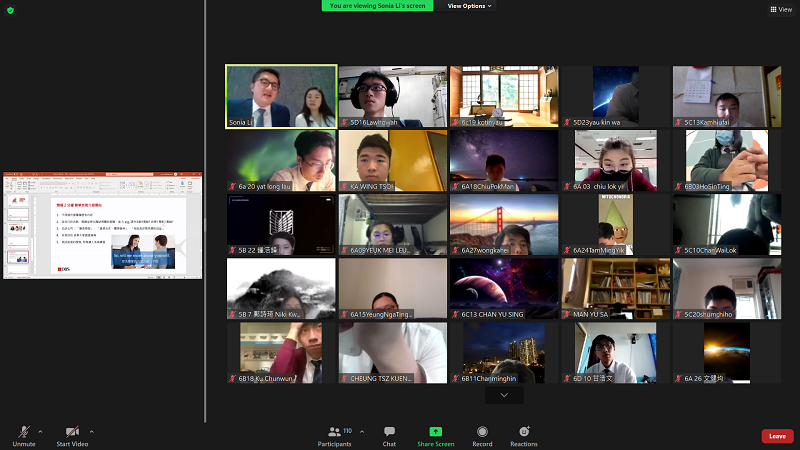Click the shared PowerPoint screen preview
This screenshot has height=450, width=800.
(x=103, y=223)
